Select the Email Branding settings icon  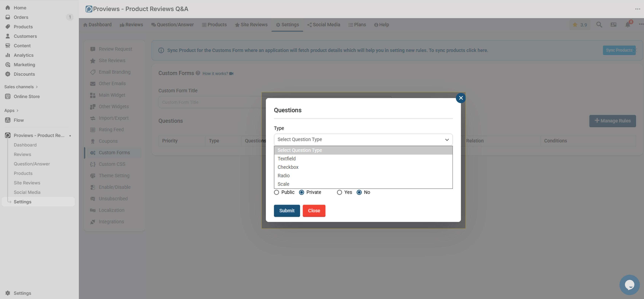[x=93, y=72]
